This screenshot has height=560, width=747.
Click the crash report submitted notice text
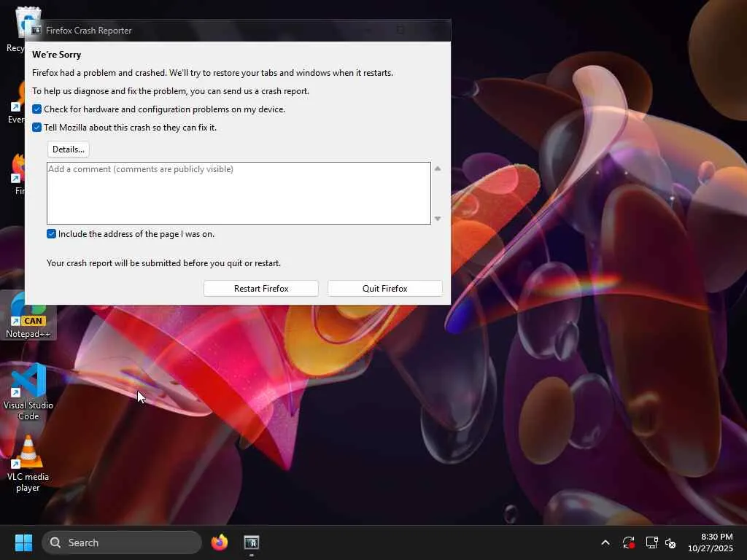click(x=163, y=262)
